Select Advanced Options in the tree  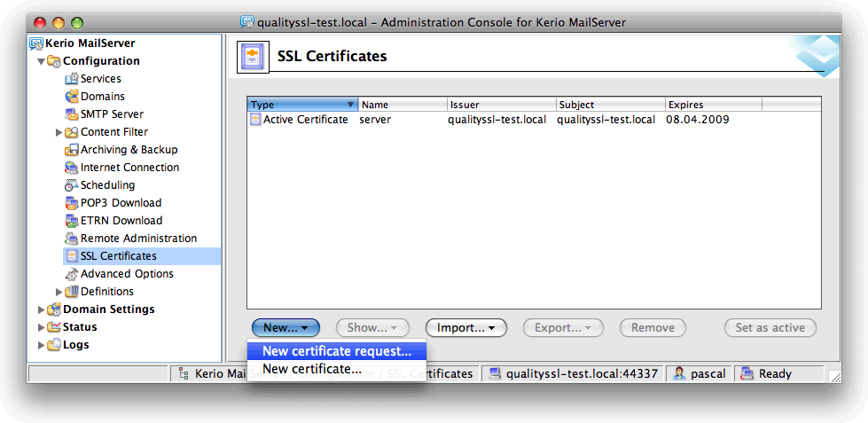(x=128, y=273)
